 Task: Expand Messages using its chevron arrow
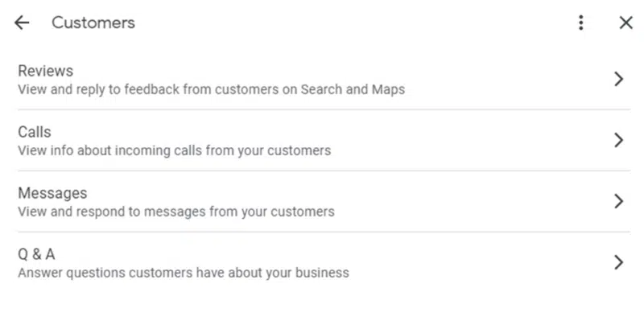[x=618, y=201]
